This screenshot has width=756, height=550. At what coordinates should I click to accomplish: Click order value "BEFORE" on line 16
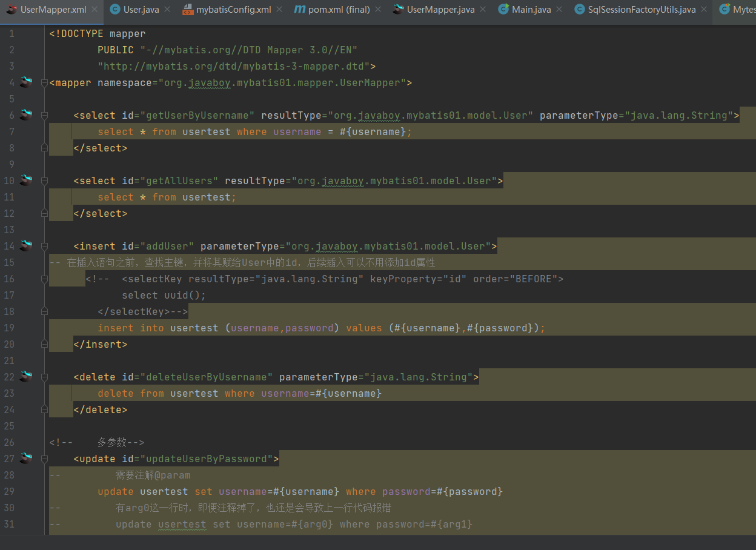click(x=534, y=279)
